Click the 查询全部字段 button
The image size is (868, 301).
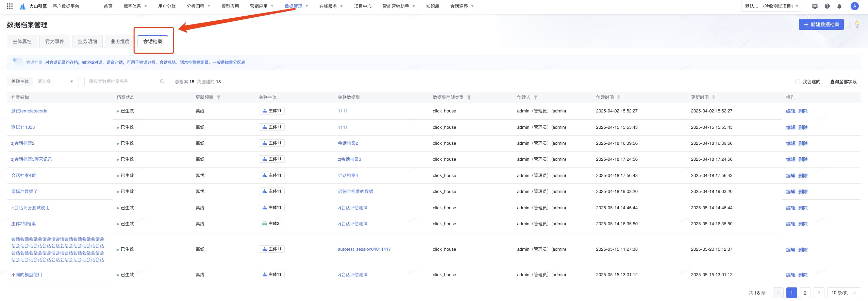tap(843, 82)
